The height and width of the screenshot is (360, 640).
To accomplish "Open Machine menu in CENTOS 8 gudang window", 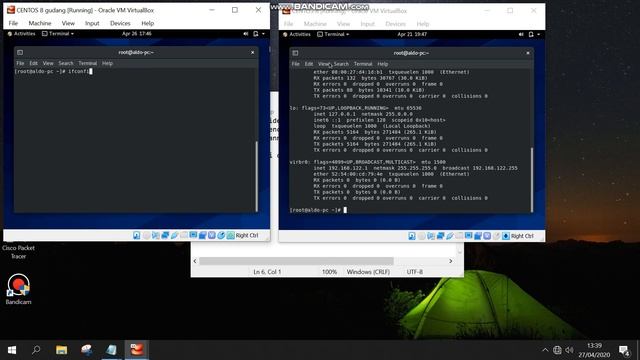I will click(x=40, y=23).
